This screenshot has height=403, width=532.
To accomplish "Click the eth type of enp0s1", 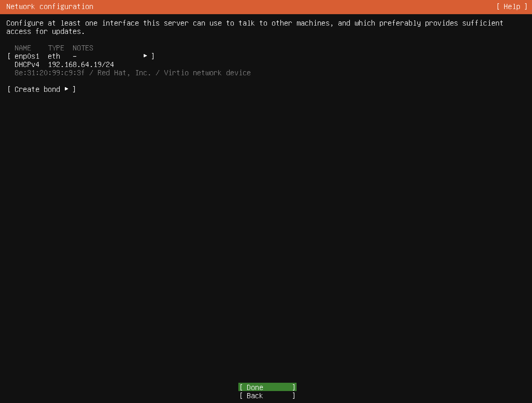I will coord(54,56).
